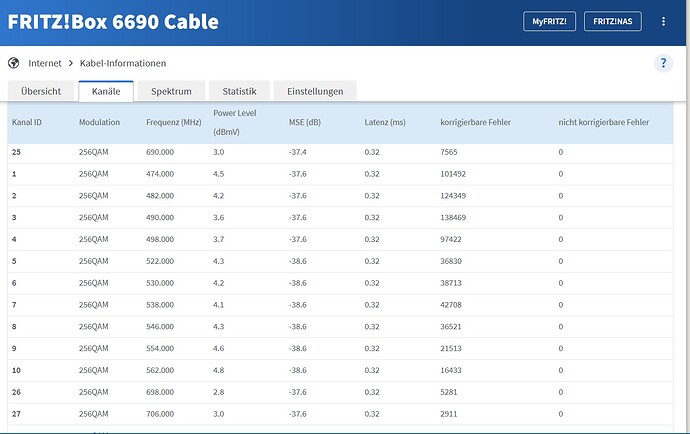Click frequency value 690.000
This screenshot has height=434, width=690.
[x=160, y=152]
